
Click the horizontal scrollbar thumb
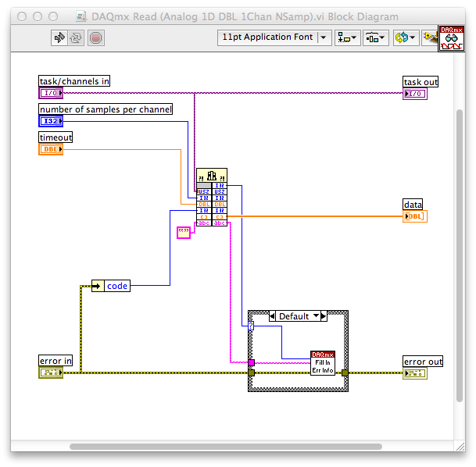[x=226, y=447]
